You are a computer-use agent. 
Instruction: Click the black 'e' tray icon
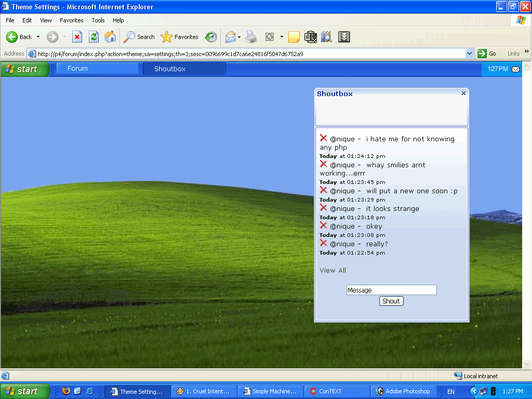pyautogui.click(x=494, y=391)
